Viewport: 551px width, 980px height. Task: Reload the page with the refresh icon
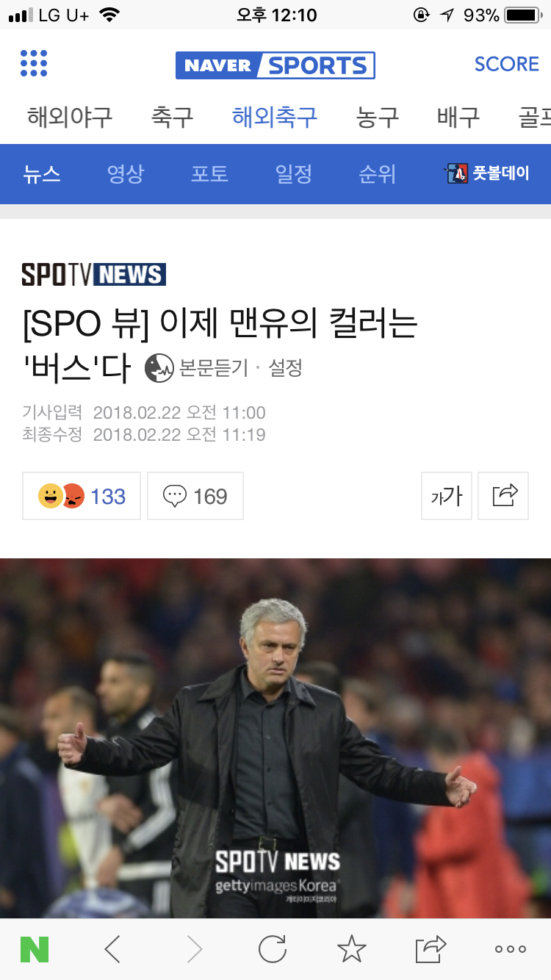[273, 950]
